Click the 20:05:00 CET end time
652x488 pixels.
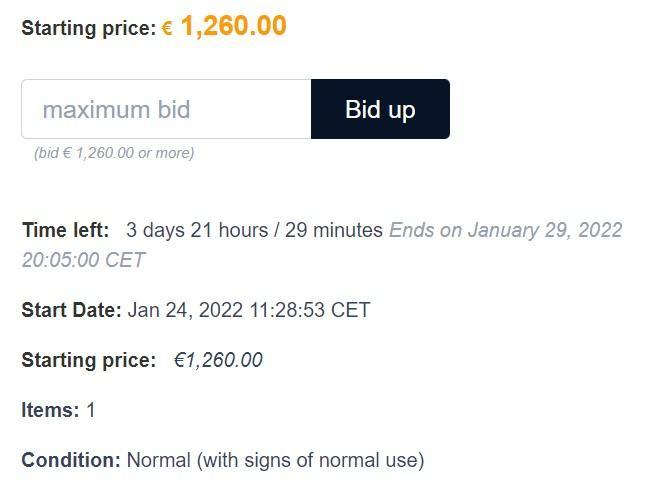tap(83, 260)
